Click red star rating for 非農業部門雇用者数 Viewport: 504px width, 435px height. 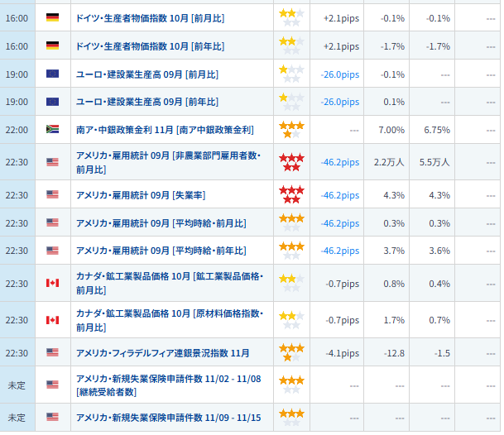click(291, 162)
